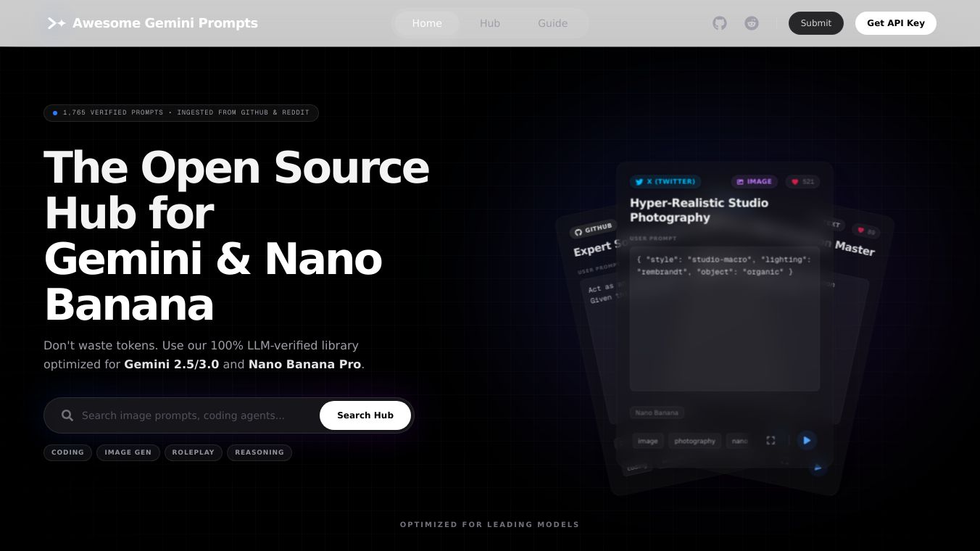This screenshot has width=980, height=551.
Task: Run the Hyper-Realistic Studio Photography prompt
Action: pos(807,440)
